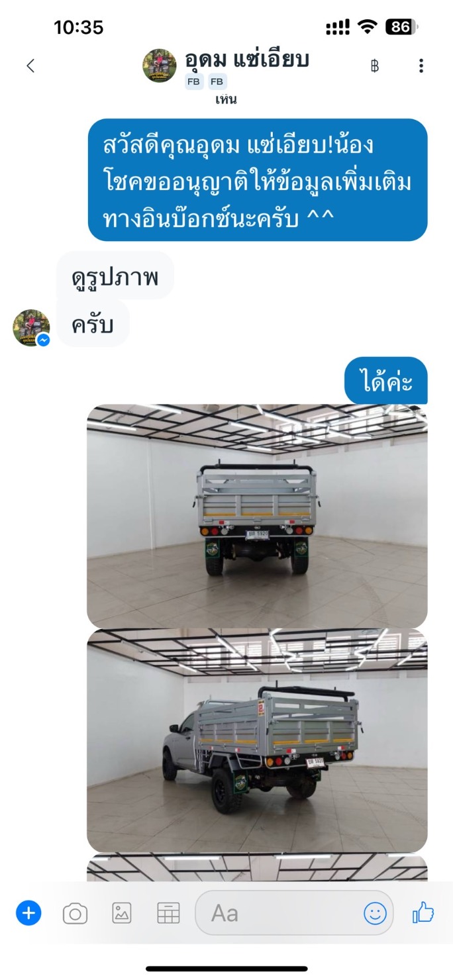This screenshot has height=980, width=453.
Task: Open the rear view truck photo
Action: [x=257, y=516]
